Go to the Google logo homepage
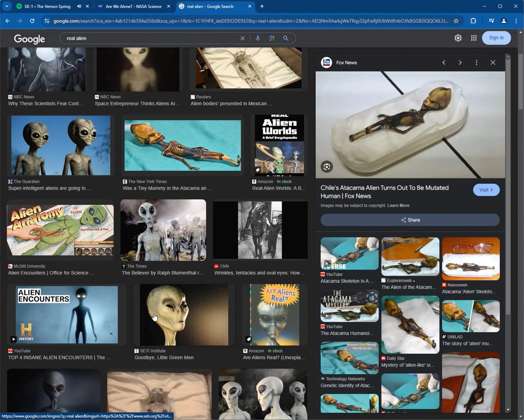This screenshot has height=420, width=524. pos(29,39)
